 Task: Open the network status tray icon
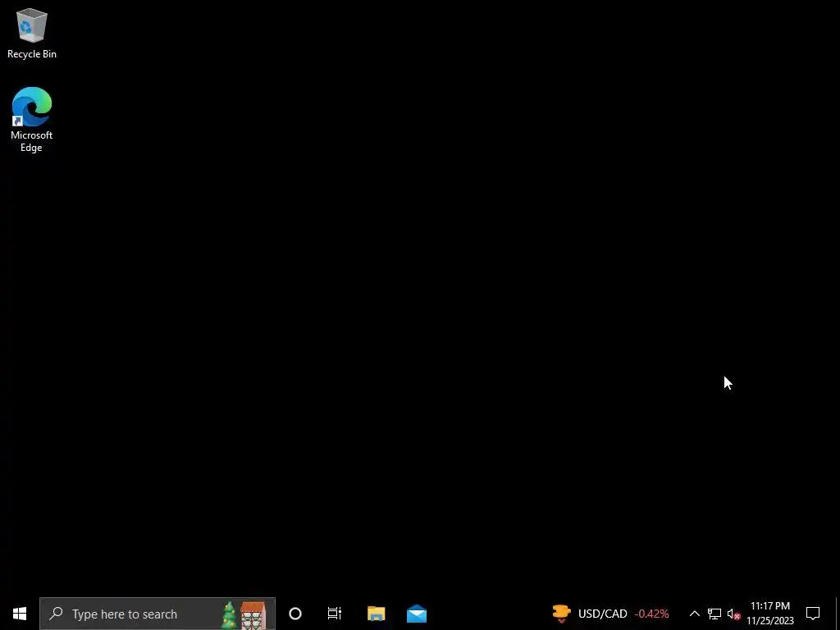pyautogui.click(x=714, y=614)
